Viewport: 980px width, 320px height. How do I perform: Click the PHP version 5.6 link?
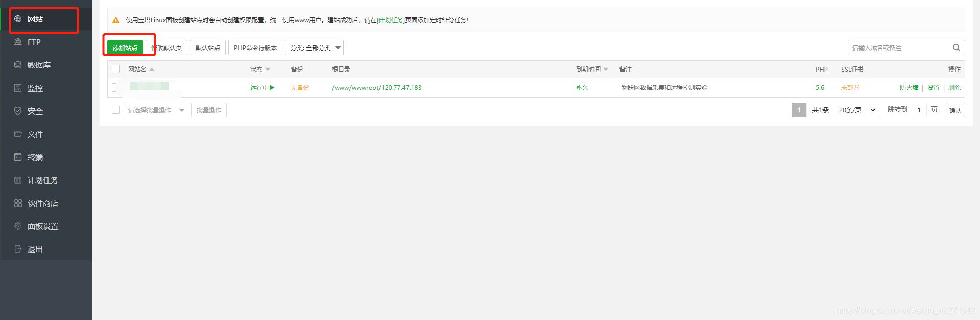[820, 88]
